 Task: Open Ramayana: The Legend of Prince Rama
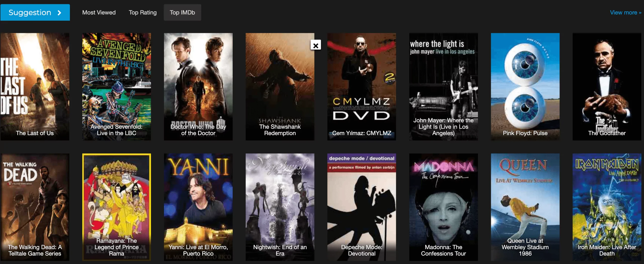point(116,207)
